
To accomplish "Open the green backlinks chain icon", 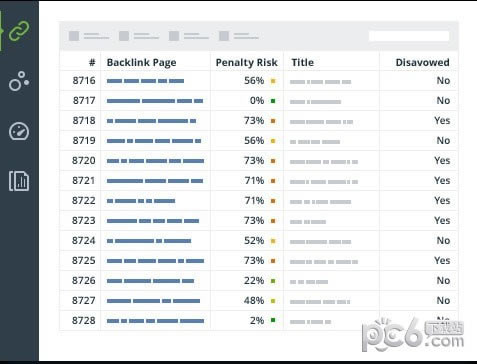I will [19, 31].
